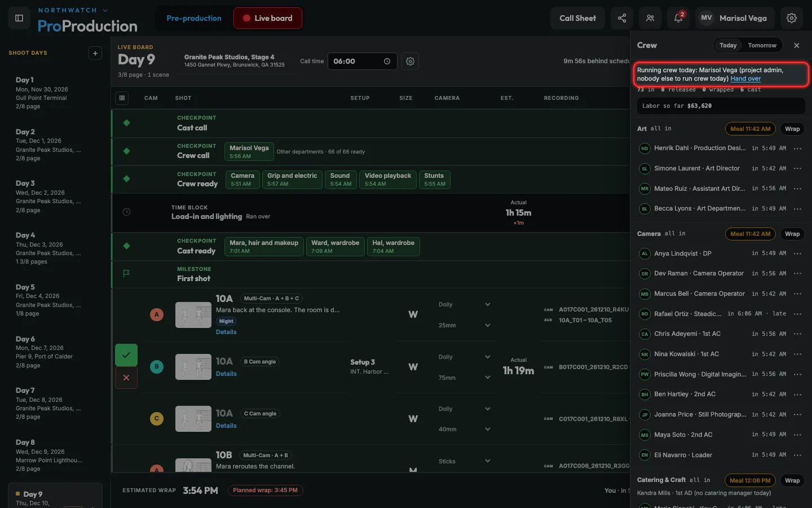812x508 pixels.
Task: Click the First shot milestone flag icon
Action: [126, 273]
